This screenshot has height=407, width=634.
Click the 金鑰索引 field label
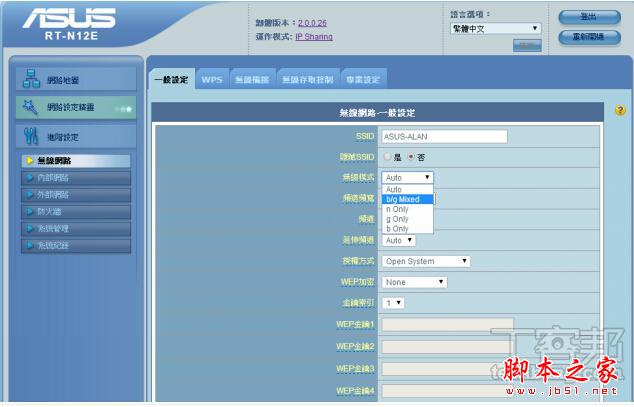(358, 303)
